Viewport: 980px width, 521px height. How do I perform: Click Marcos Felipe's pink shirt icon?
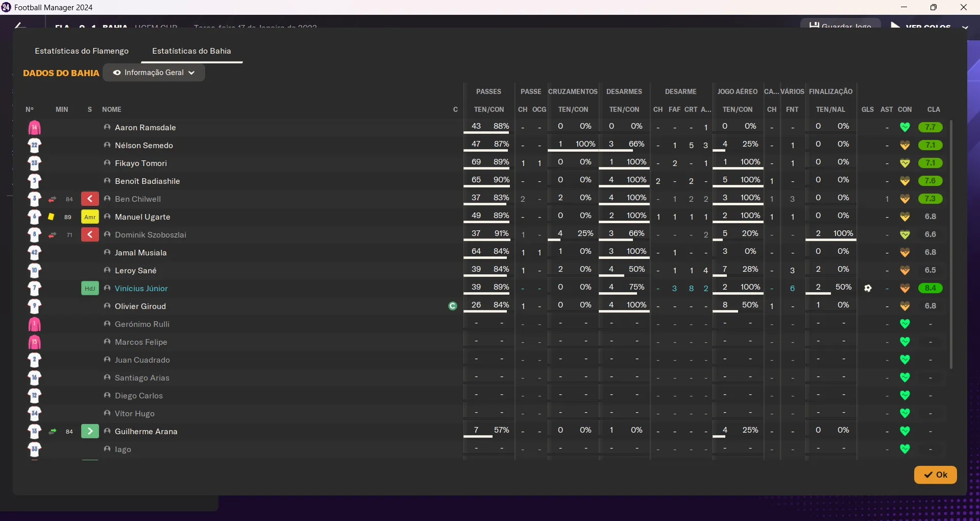point(34,342)
